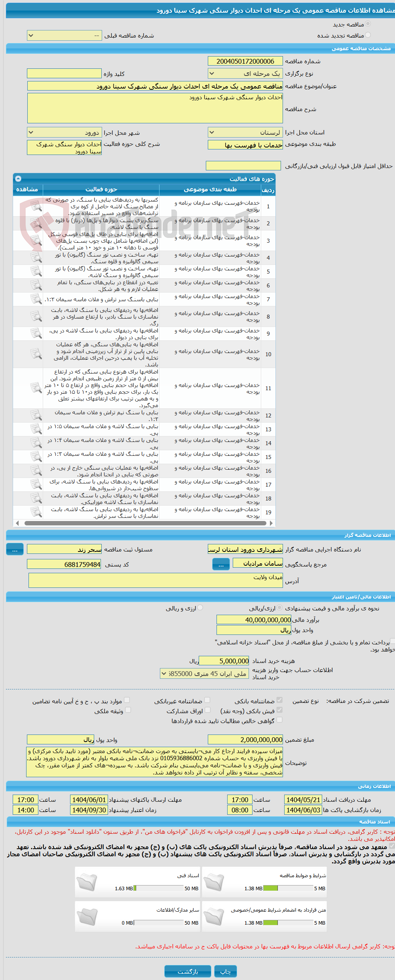This screenshot has height=980, width=395.
Task: Toggle the فیش بانکی (وجه نقد) checkbox
Action: point(279,710)
